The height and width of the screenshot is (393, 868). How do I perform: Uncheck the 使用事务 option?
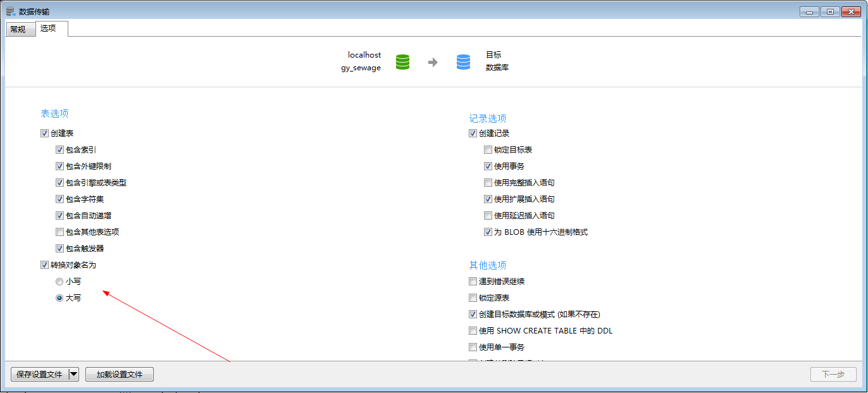488,166
